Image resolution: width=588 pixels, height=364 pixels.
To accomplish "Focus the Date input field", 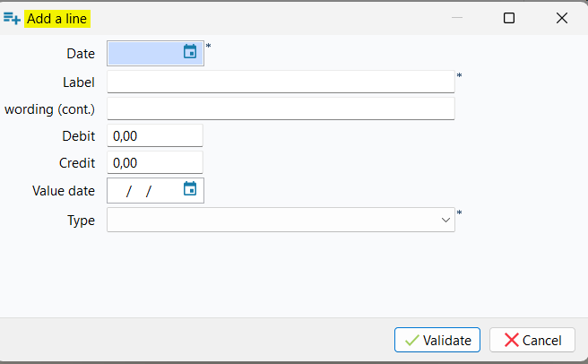I will [x=143, y=53].
